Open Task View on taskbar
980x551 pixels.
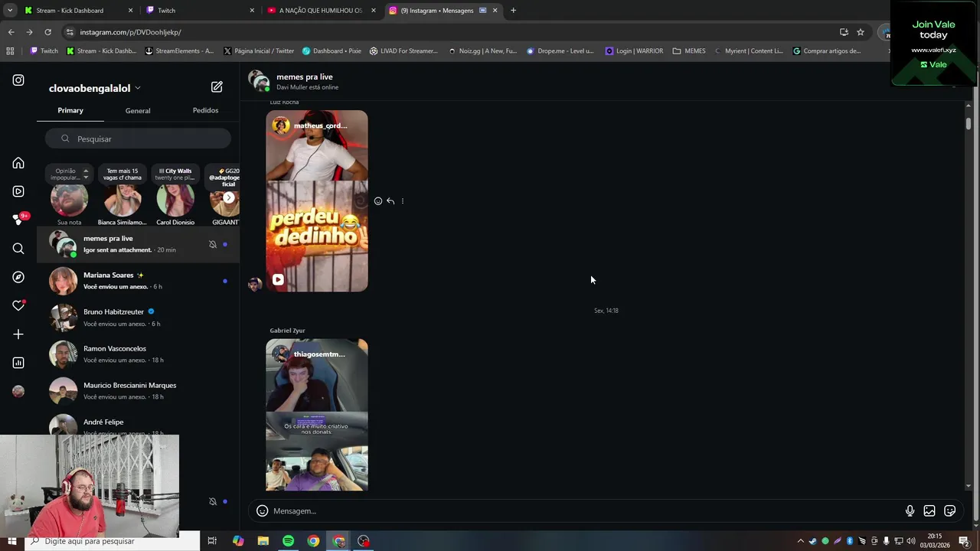tap(212, 541)
